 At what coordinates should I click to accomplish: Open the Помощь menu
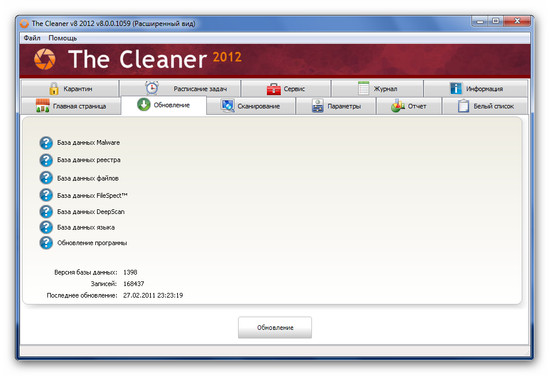point(62,38)
